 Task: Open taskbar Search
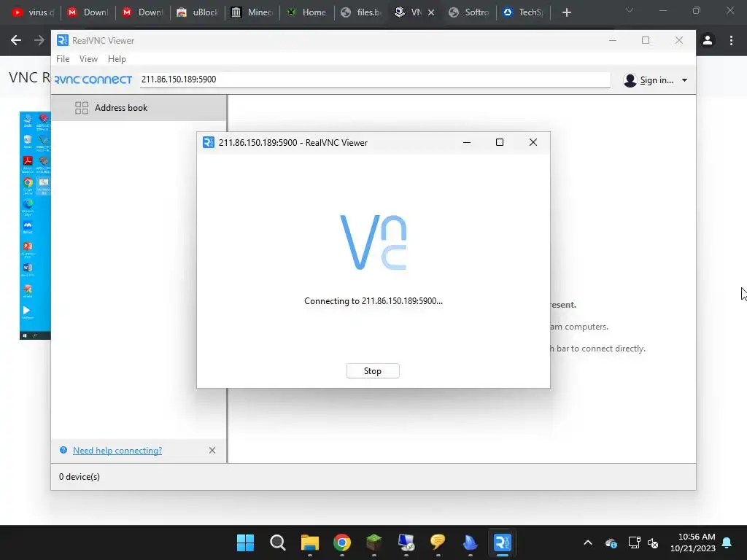[x=277, y=542]
